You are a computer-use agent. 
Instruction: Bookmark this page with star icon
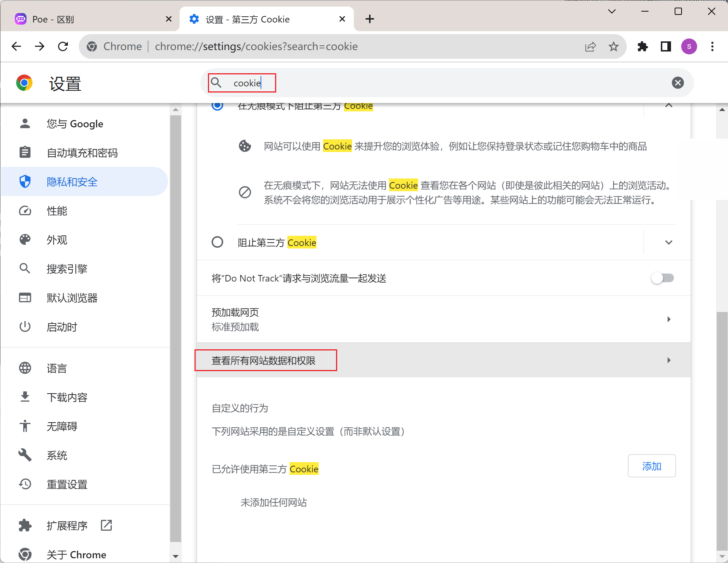pyautogui.click(x=613, y=46)
